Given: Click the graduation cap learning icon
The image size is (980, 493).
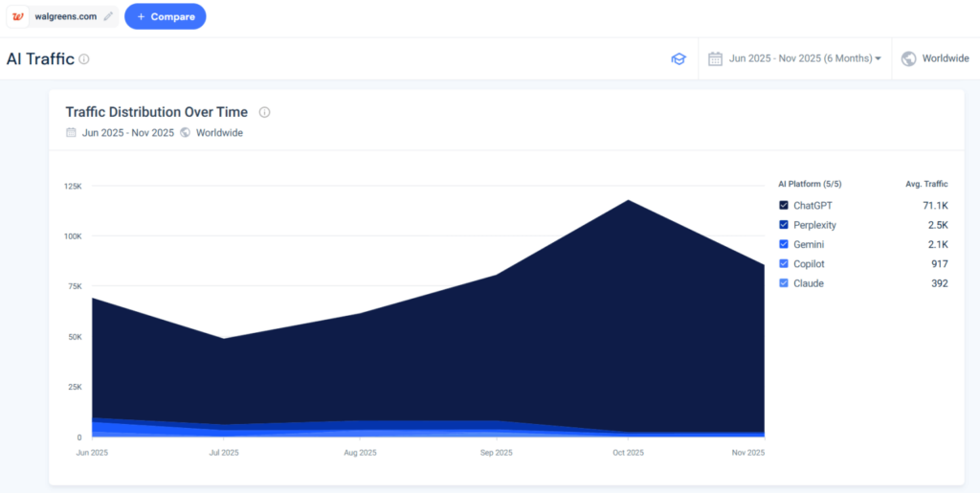Looking at the screenshot, I should coord(678,59).
